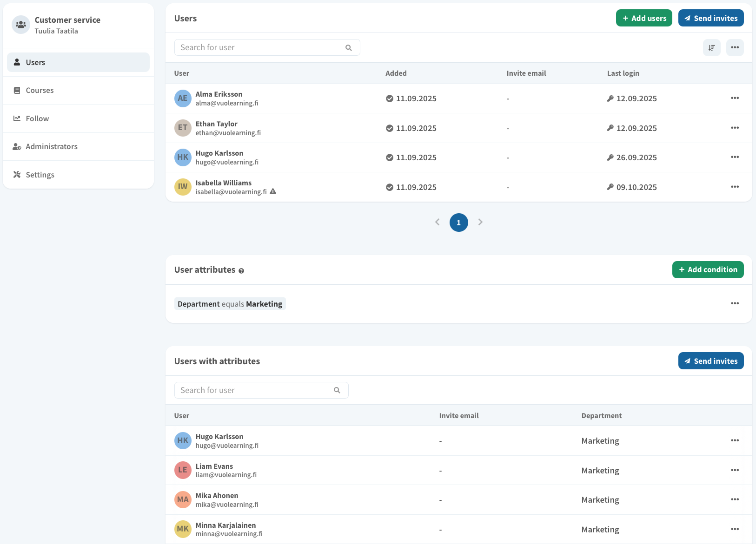Image resolution: width=756 pixels, height=544 pixels.
Task: Click the email liam@vuolearning.fi
Action: [x=226, y=475]
